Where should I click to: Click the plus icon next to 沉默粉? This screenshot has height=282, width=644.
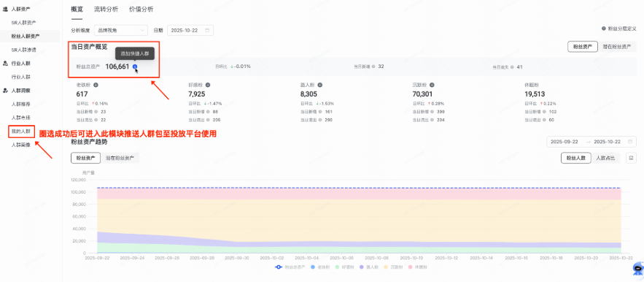(432, 85)
